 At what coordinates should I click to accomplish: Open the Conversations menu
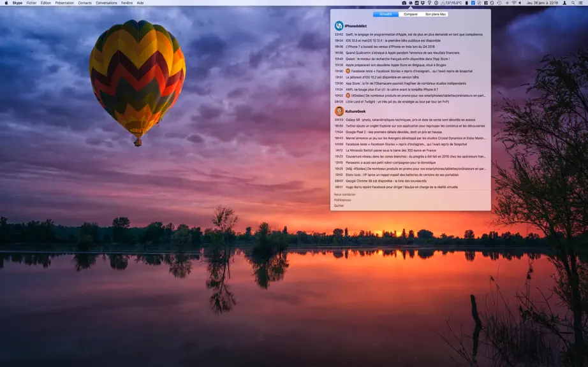pos(106,3)
